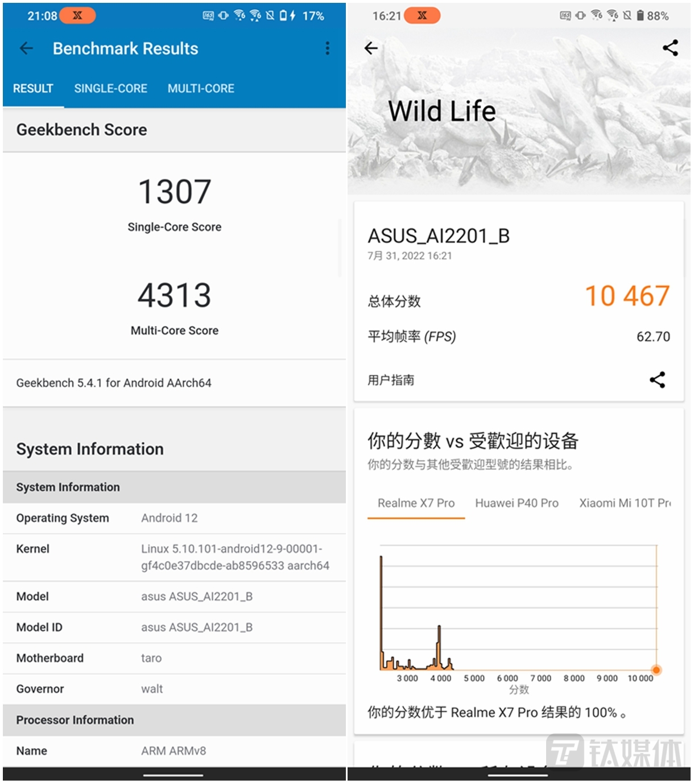Image resolution: width=694 pixels, height=784 pixels.
Task: Select Realme X7 Pro comparison tab
Action: click(x=416, y=504)
